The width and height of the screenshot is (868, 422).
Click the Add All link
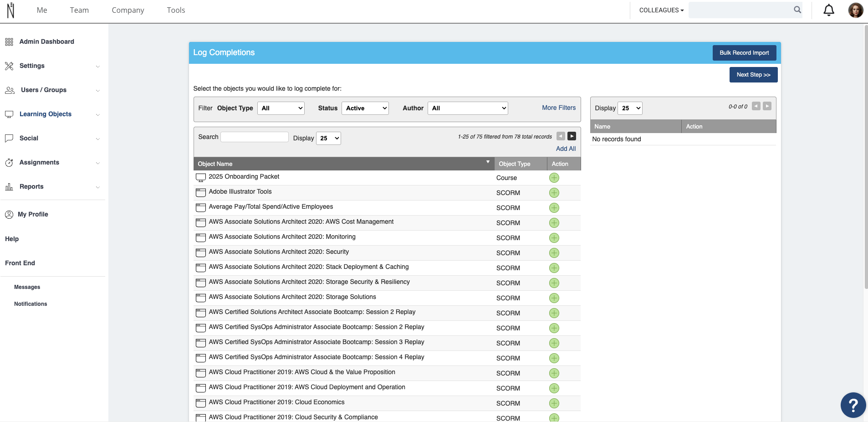(x=566, y=149)
